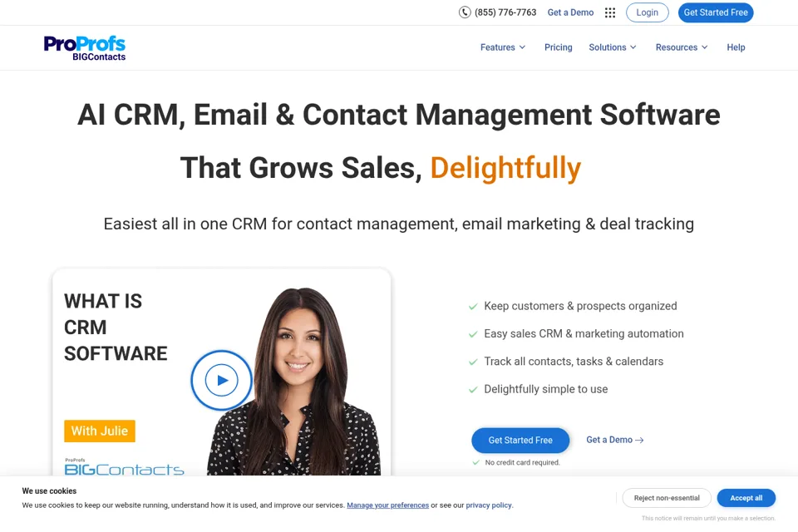Viewport: 798px width, 532px height.
Task: Accept all cookies
Action: tap(746, 498)
